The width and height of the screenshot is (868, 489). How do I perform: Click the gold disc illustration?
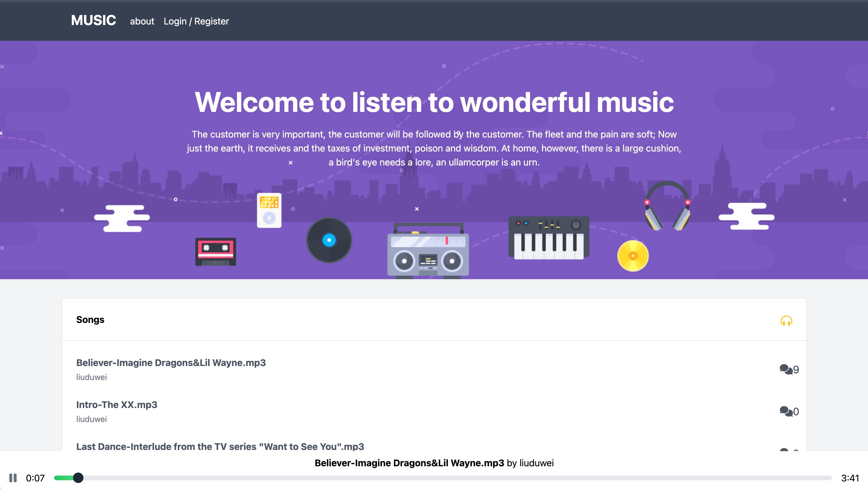click(633, 256)
